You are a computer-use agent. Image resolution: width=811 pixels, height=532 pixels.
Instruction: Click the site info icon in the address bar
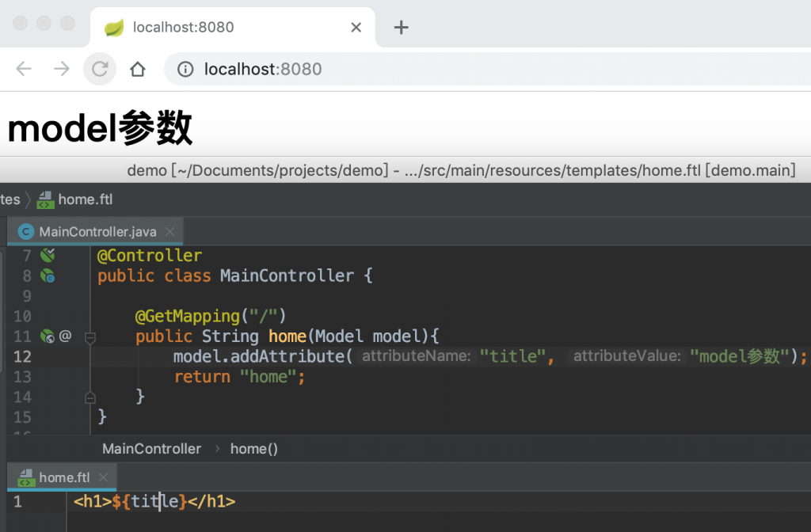[185, 69]
